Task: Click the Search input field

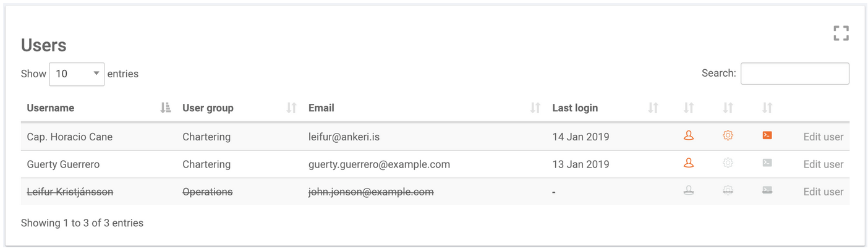Action: tap(794, 74)
